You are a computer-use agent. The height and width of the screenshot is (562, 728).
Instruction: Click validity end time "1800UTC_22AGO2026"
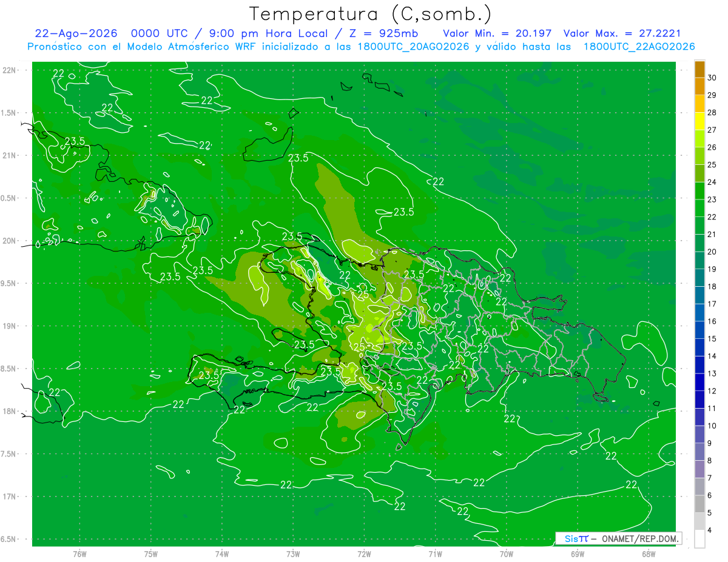[x=639, y=47]
